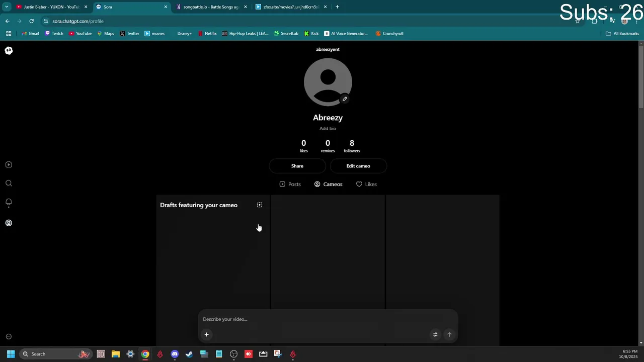Click the select drafts icon beside Drafts heading
This screenshot has height=362, width=644.
pyautogui.click(x=260, y=205)
